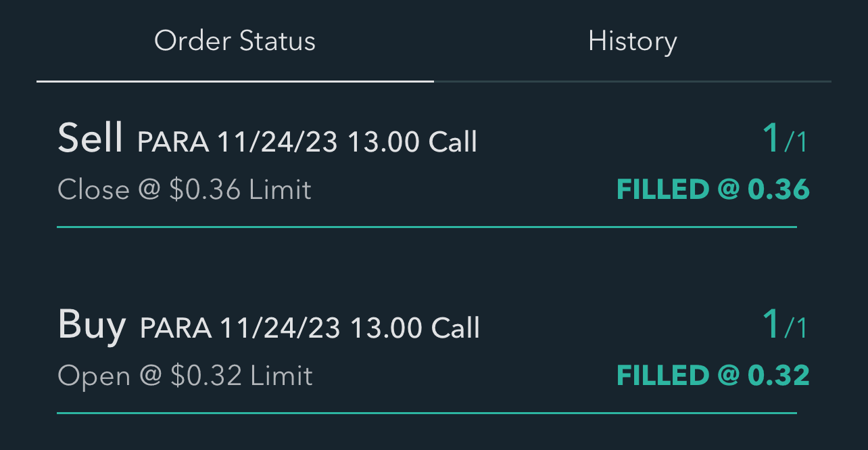Click the active underline beneath Order Status

coord(235,81)
